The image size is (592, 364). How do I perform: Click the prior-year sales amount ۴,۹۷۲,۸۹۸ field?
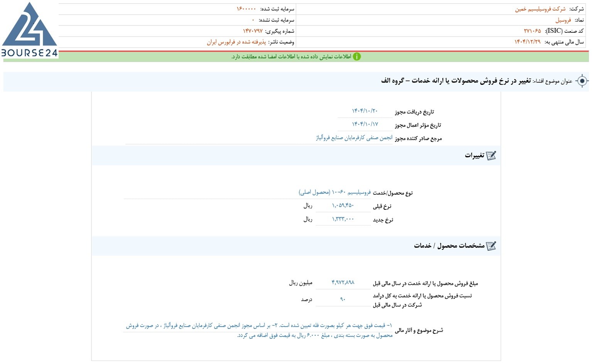343,283
